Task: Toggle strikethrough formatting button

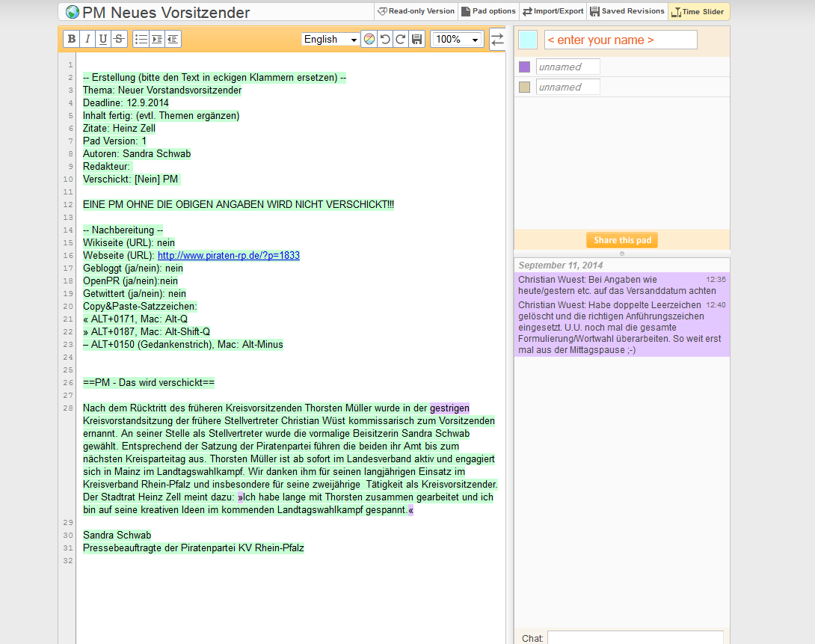Action: point(119,39)
